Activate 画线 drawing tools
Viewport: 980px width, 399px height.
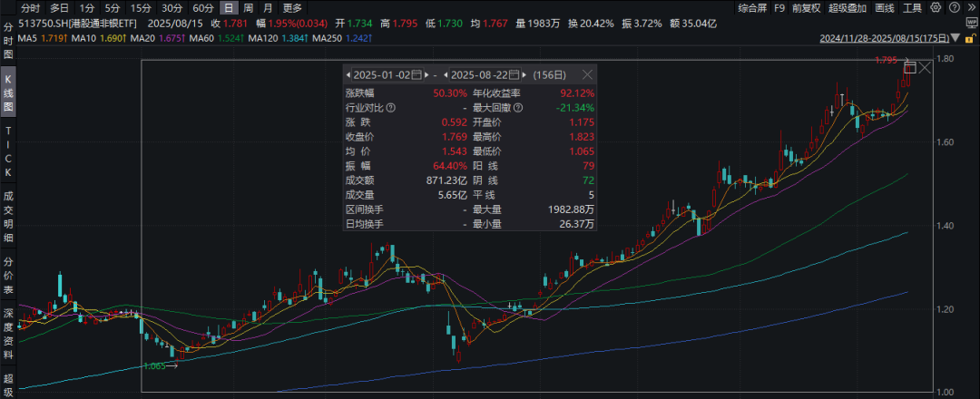tap(885, 7)
